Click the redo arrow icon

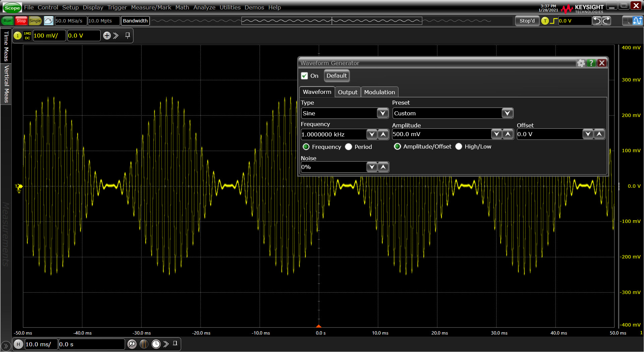pyautogui.click(x=606, y=21)
